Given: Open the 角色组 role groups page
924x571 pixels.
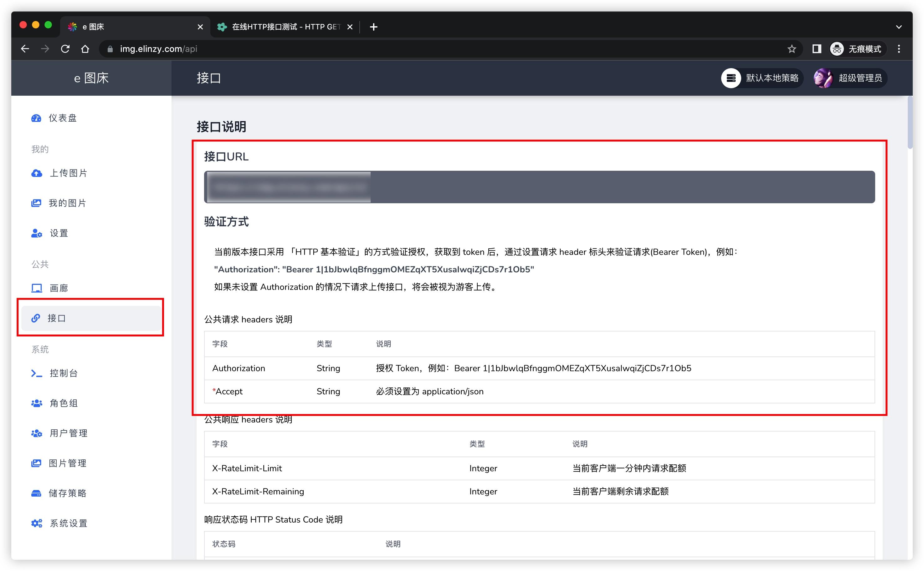Looking at the screenshot, I should point(63,403).
